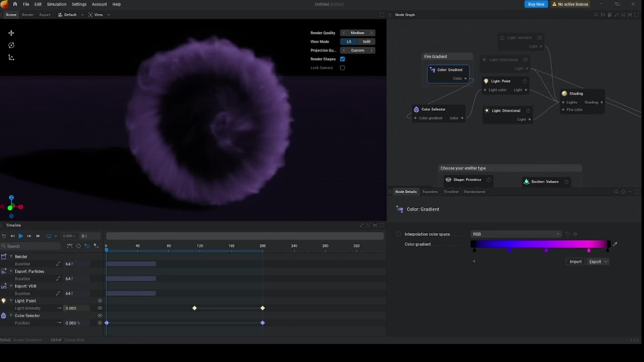Open the Export dropdown under the gradient

click(598, 262)
